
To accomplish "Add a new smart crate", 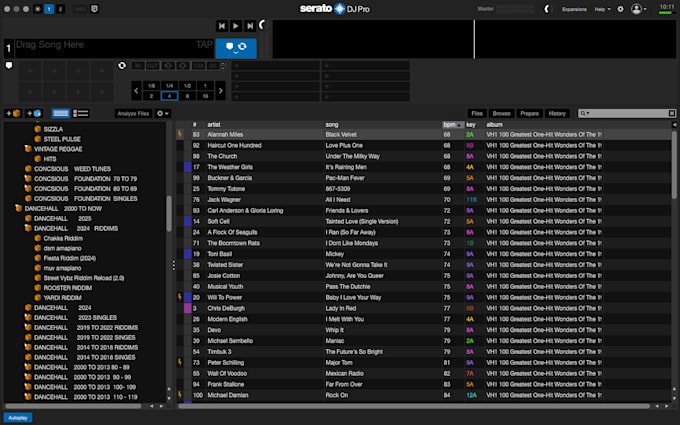I will click(x=34, y=114).
